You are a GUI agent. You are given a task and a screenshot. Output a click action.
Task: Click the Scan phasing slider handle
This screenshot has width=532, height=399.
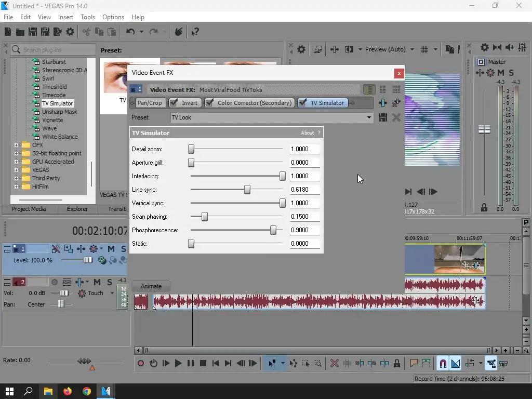pyautogui.click(x=205, y=217)
